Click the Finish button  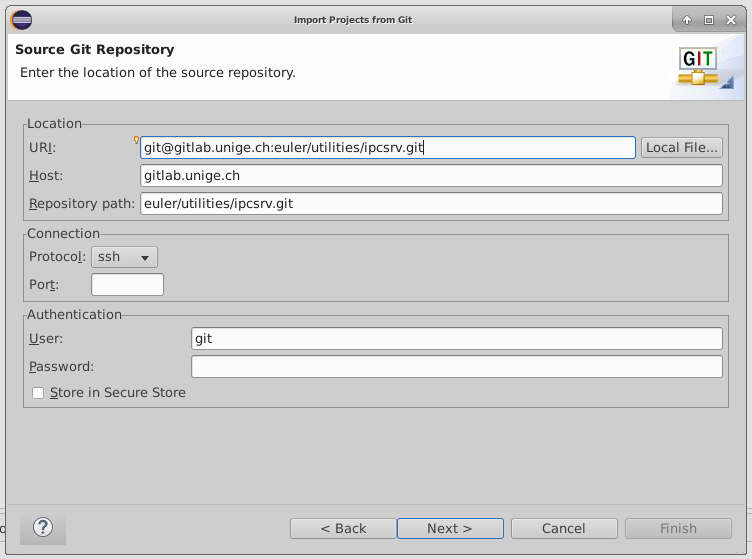pos(678,528)
